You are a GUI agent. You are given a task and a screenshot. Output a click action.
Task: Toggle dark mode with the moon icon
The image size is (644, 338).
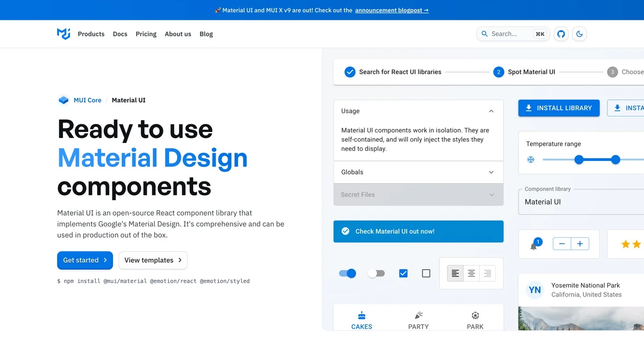point(579,34)
